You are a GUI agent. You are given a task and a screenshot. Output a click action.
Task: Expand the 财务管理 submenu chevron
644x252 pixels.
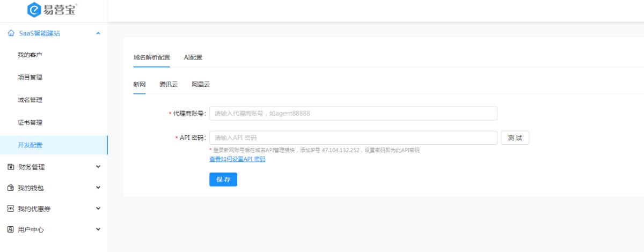[x=98, y=167]
